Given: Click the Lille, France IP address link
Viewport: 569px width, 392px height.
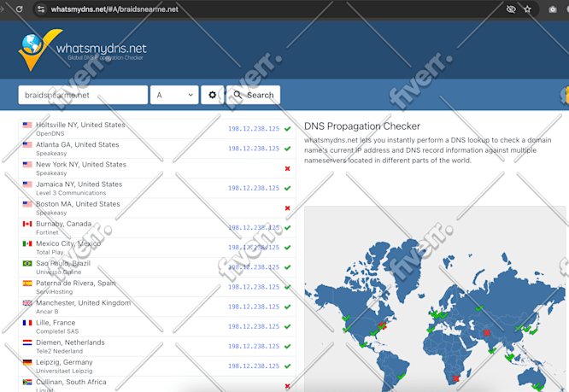Looking at the screenshot, I should coord(254,326).
